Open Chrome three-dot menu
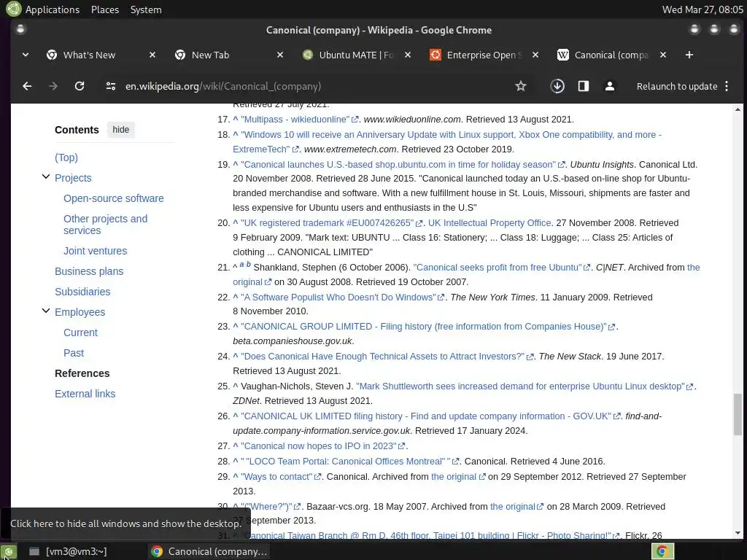The image size is (747, 560). coord(727,86)
